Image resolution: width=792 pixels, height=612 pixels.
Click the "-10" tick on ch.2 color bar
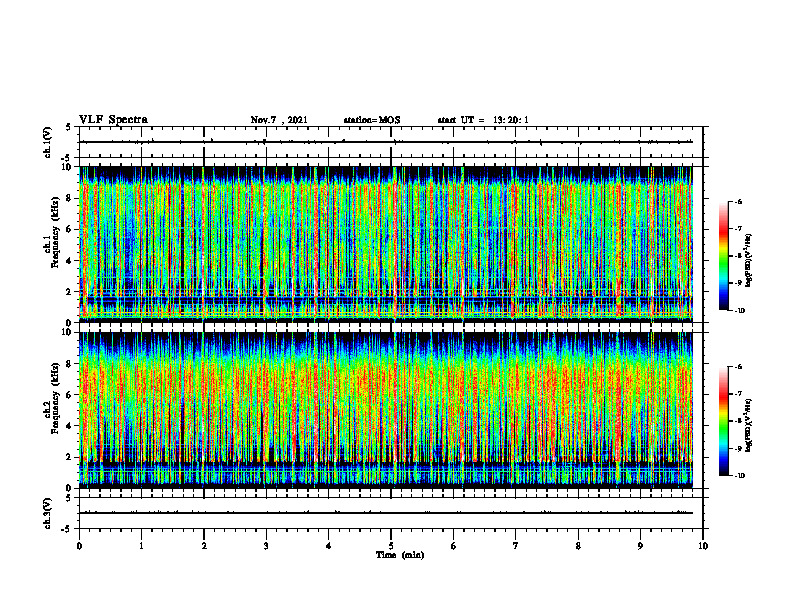coord(740,476)
